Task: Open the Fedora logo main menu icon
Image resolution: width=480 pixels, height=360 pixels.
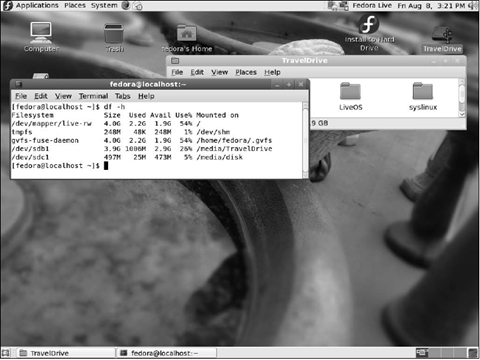Action: [x=7, y=5]
